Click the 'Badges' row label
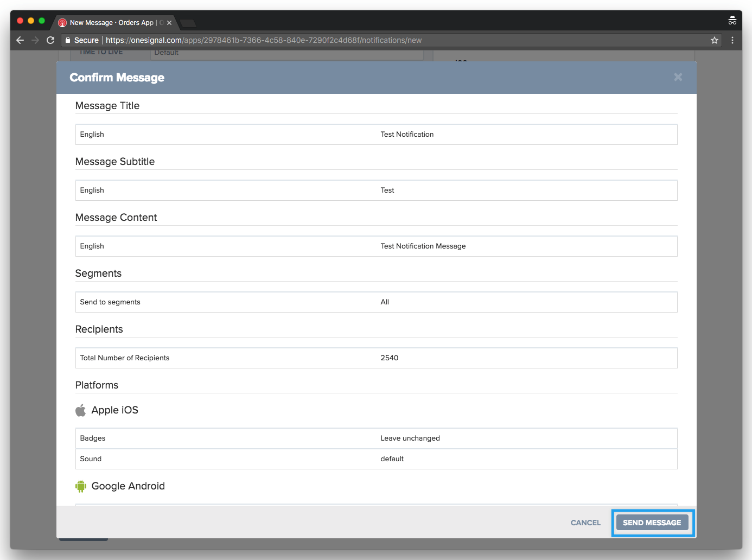 click(93, 438)
